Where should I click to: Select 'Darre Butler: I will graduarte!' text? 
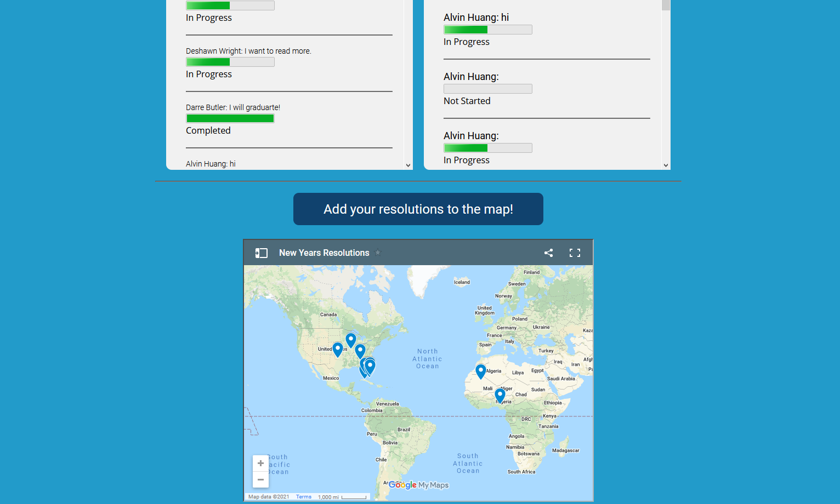pyautogui.click(x=233, y=107)
